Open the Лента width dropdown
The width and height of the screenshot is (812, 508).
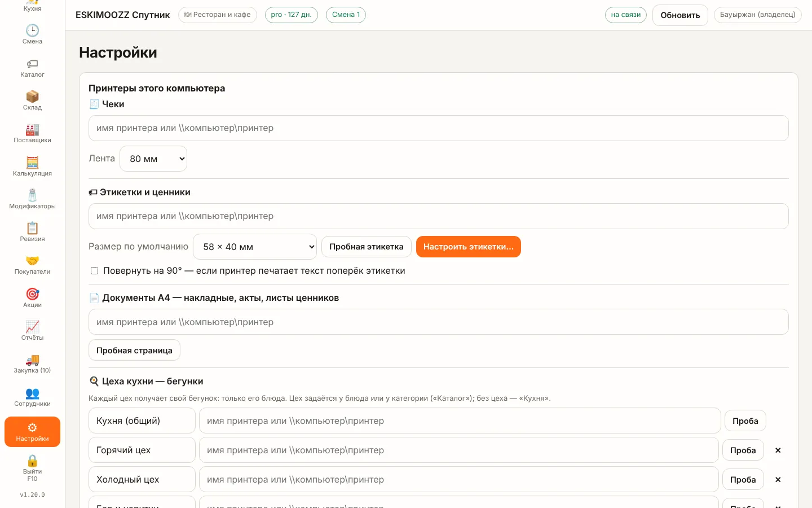pos(153,159)
